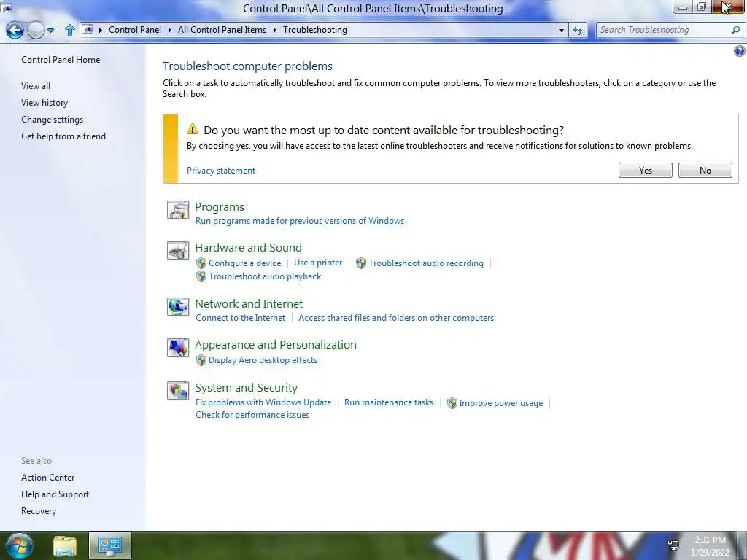Viewport: 747px width, 560px height.
Task: Click the System and Security category icon
Action: click(178, 391)
